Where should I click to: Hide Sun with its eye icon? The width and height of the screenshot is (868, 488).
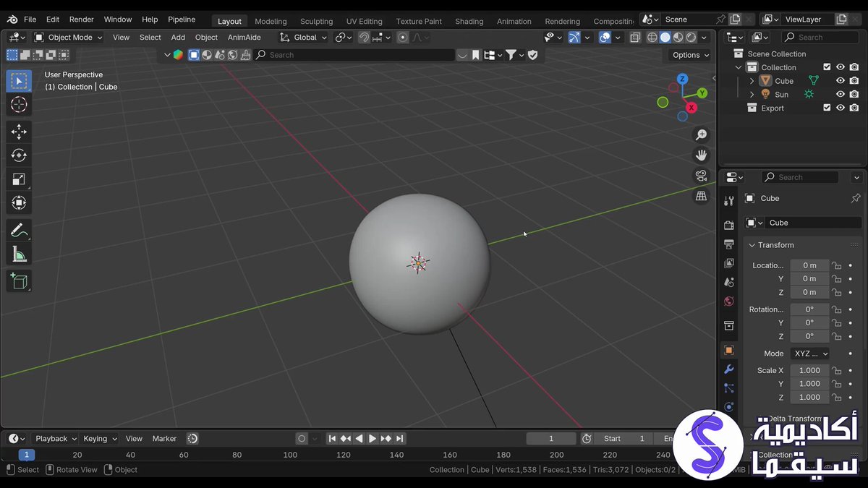click(841, 94)
